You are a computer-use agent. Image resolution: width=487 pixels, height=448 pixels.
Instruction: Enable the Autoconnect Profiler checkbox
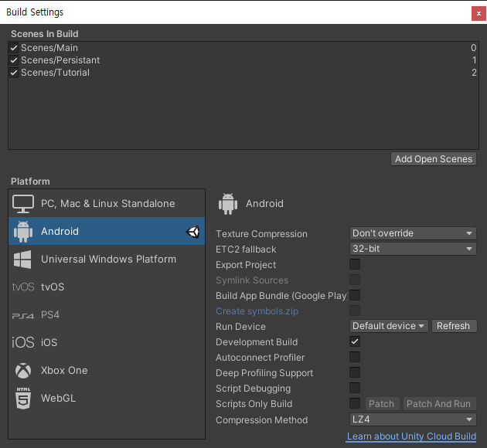(355, 357)
